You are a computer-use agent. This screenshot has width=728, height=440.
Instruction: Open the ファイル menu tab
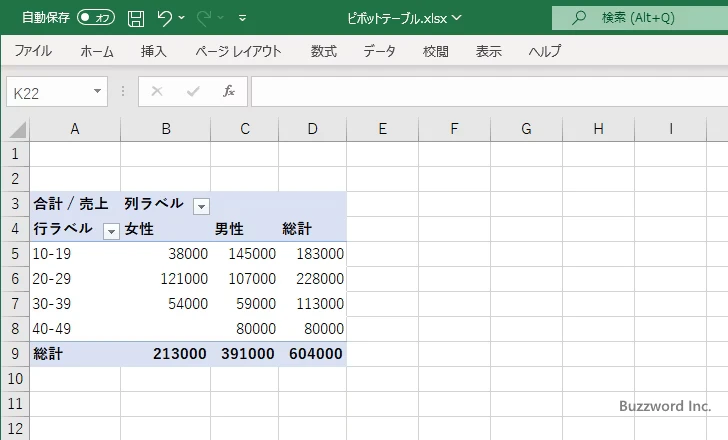point(33,51)
